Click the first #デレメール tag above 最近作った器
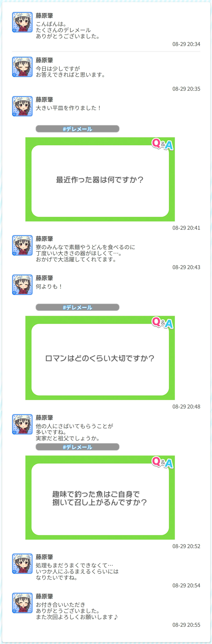 click(x=77, y=129)
